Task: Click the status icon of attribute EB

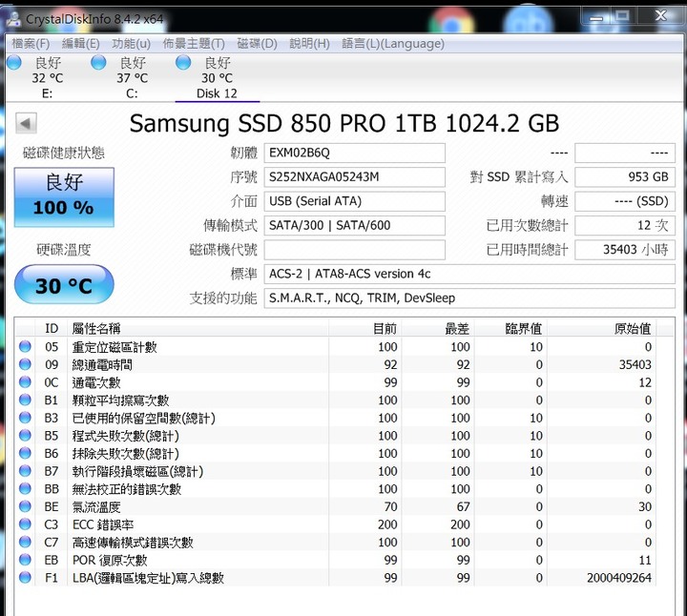Action: click(26, 560)
